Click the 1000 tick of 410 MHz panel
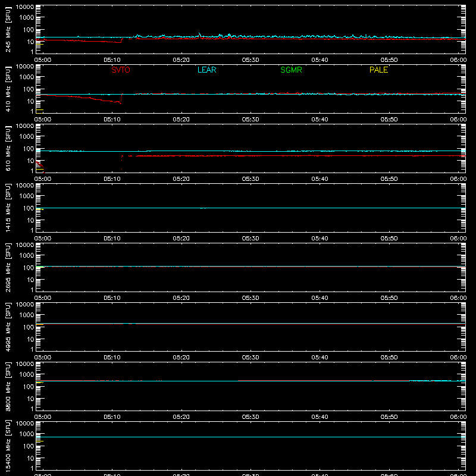 (x=27, y=77)
